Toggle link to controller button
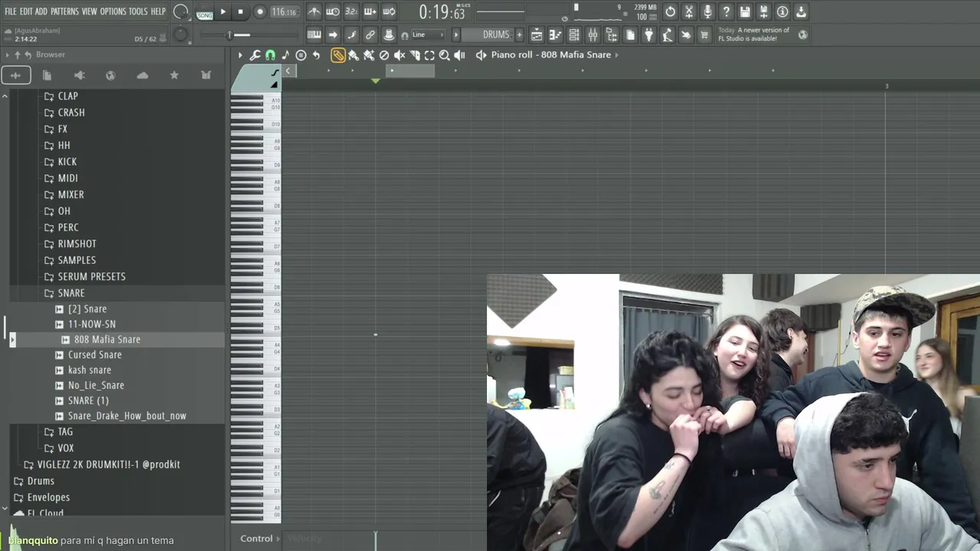Screen dimensions: 980x551 tap(370, 34)
